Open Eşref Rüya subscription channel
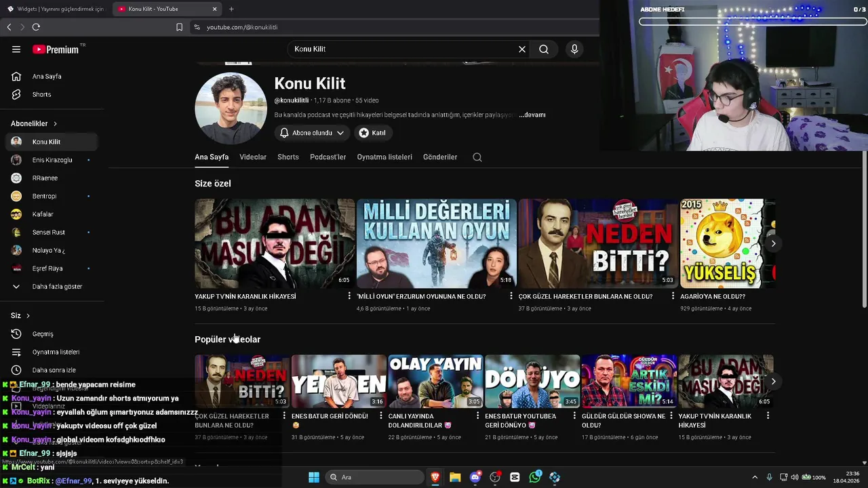 (52, 268)
